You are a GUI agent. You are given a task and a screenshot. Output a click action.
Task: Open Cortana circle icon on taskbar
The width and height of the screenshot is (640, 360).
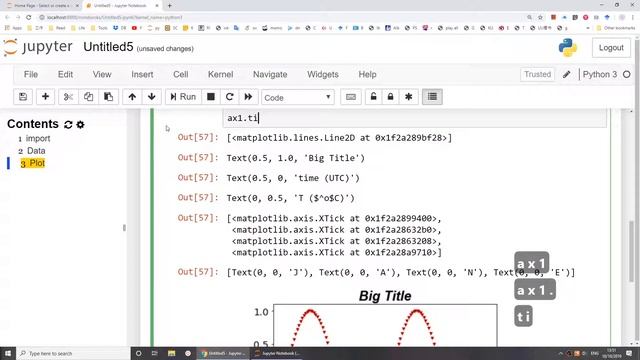tap(138, 353)
